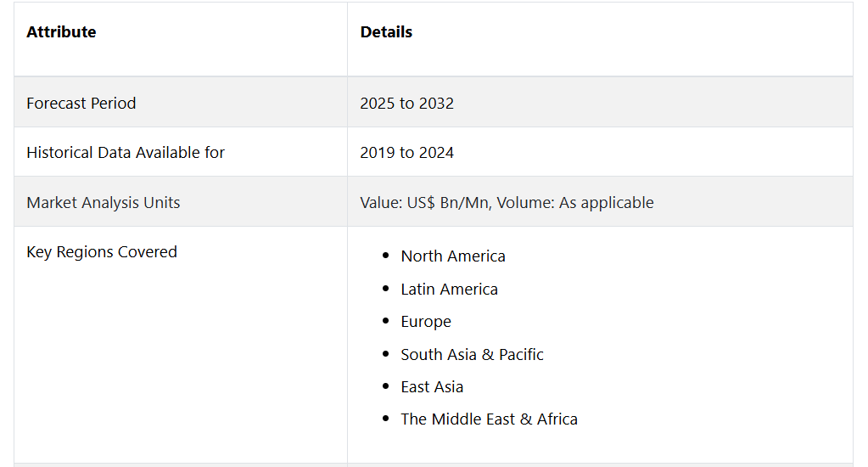Click The Middle East & Africa entry
868x467 pixels.
point(489,419)
